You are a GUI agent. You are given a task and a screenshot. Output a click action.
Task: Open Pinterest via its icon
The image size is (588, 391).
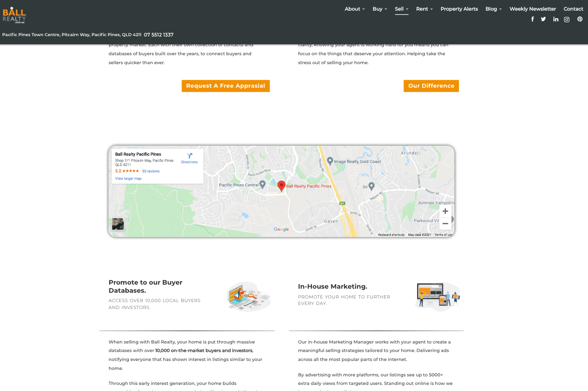tap(579, 19)
